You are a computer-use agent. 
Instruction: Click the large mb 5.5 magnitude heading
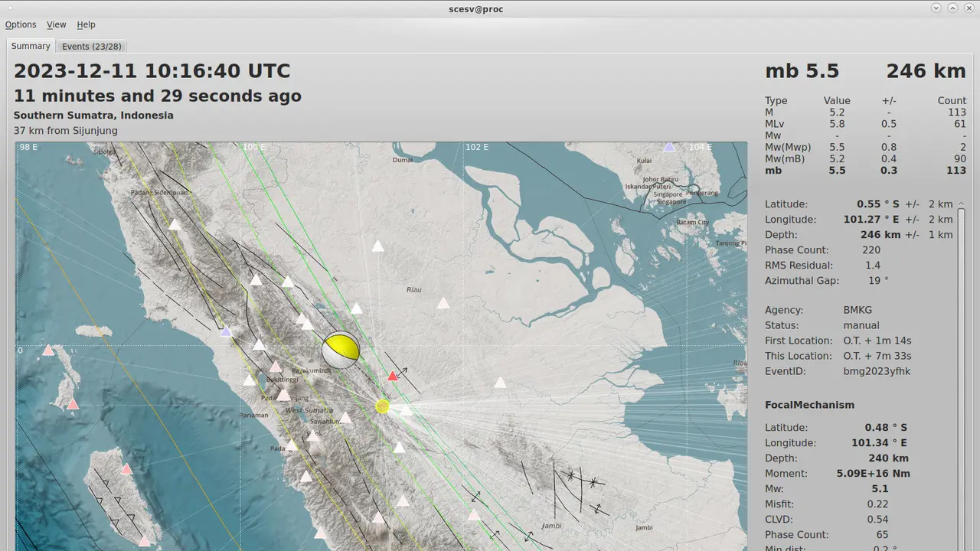click(802, 71)
